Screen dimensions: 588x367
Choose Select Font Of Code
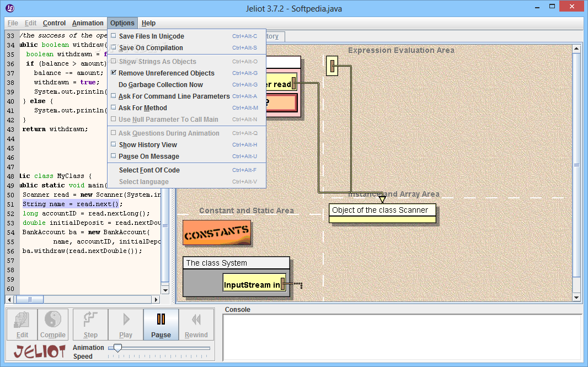(x=187, y=170)
